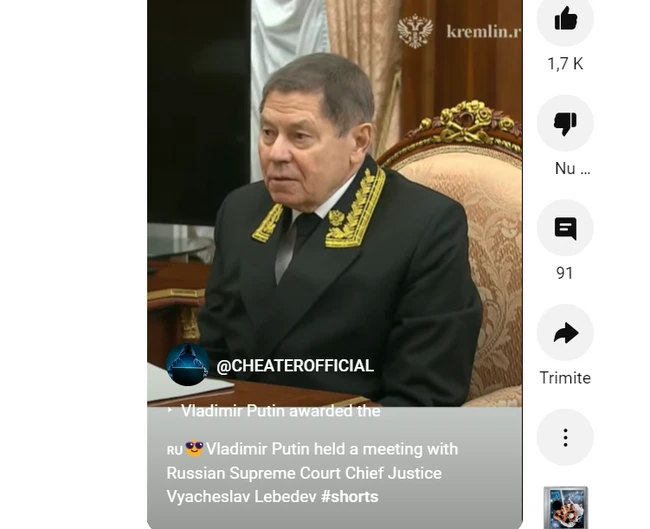The height and width of the screenshot is (529, 650).
Task: Click the small play triangle before the linked video title
Action: point(170,410)
